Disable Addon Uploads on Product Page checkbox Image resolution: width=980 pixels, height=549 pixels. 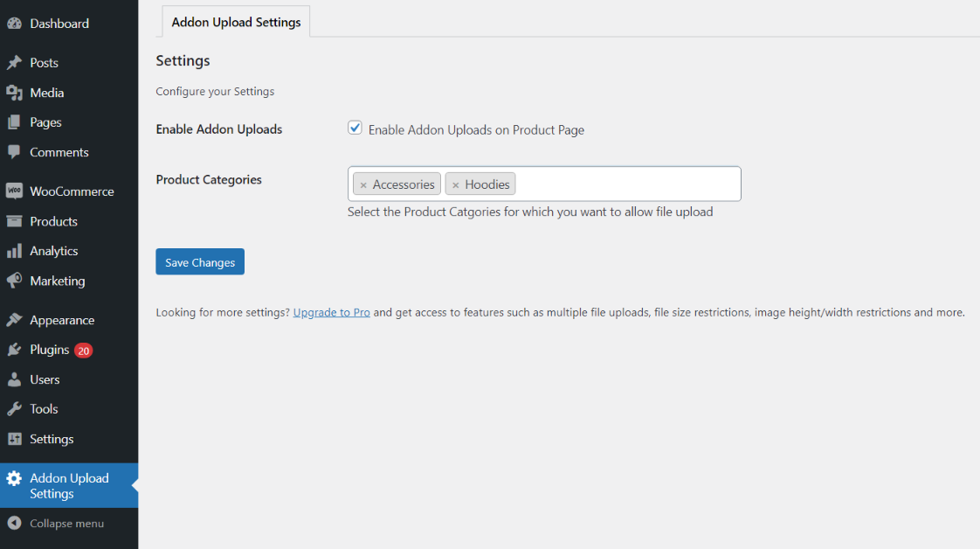pos(355,129)
